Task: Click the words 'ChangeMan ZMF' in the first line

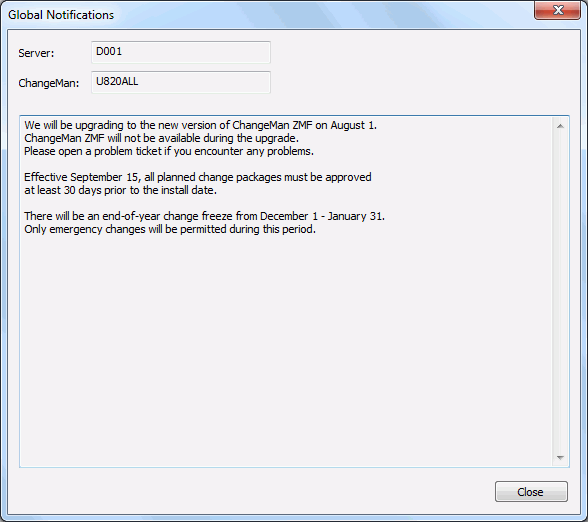Action: coord(272,125)
